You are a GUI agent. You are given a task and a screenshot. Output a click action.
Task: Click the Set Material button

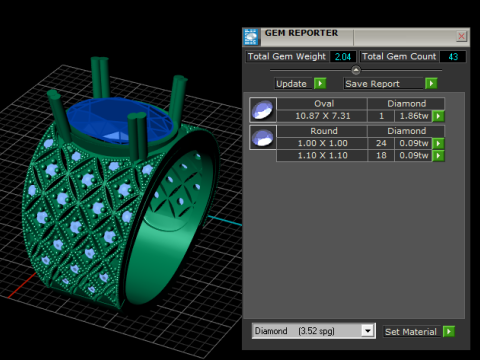[412, 332]
